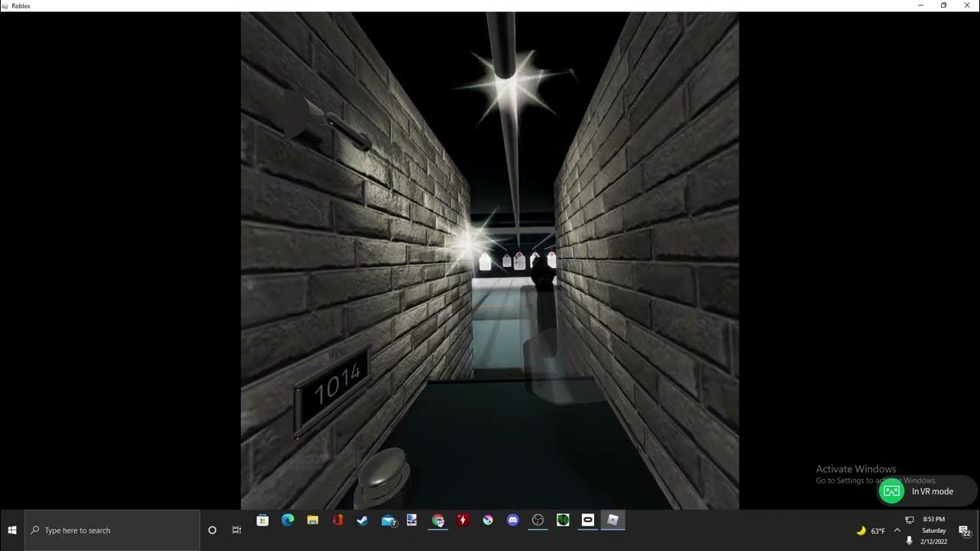Open Task View on the taskbar
The width and height of the screenshot is (980, 551).
point(237,530)
